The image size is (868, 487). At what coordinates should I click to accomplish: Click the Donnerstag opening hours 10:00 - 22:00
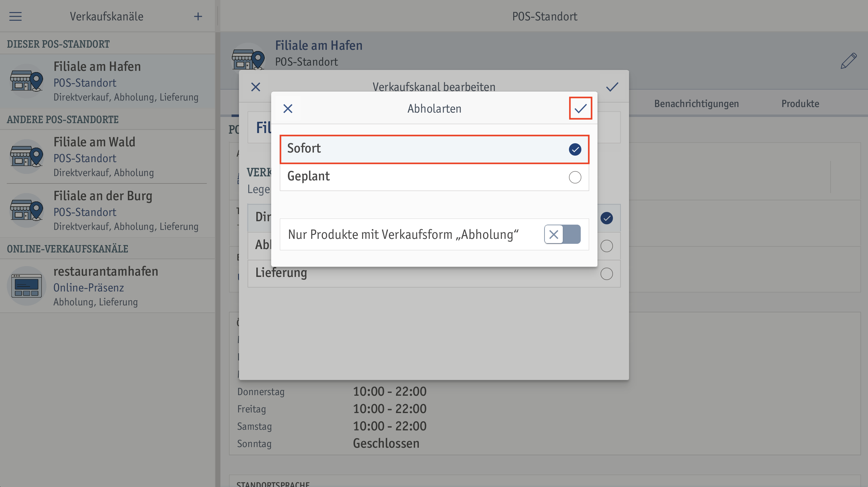[x=390, y=391]
